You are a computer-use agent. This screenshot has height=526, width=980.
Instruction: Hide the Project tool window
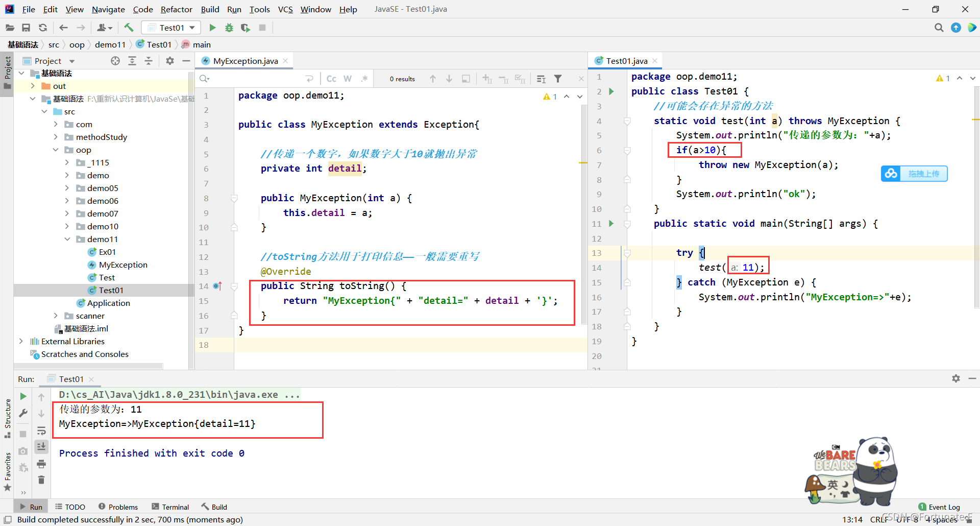(x=186, y=61)
